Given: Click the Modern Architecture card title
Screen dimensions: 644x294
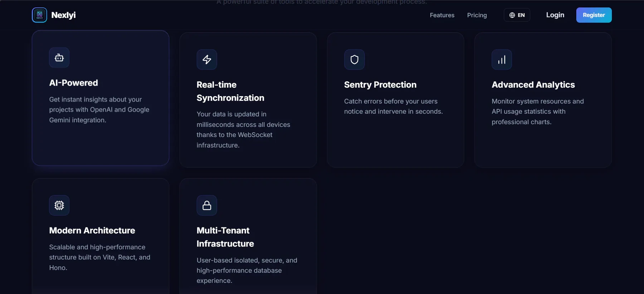Looking at the screenshot, I should pos(92,230).
